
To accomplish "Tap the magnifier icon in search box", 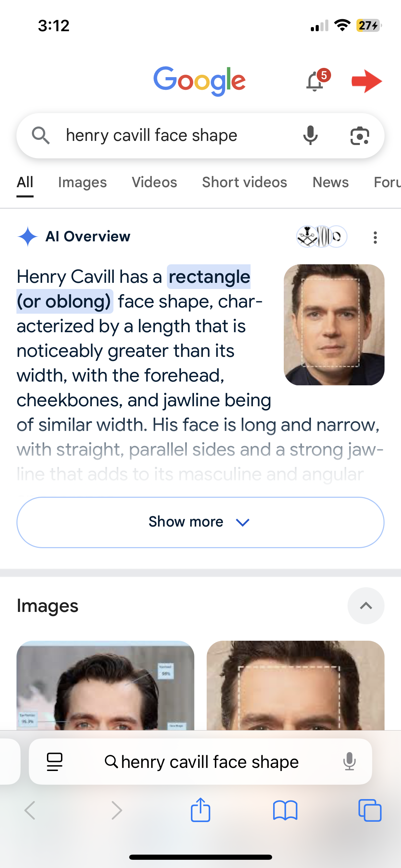I will click(41, 135).
